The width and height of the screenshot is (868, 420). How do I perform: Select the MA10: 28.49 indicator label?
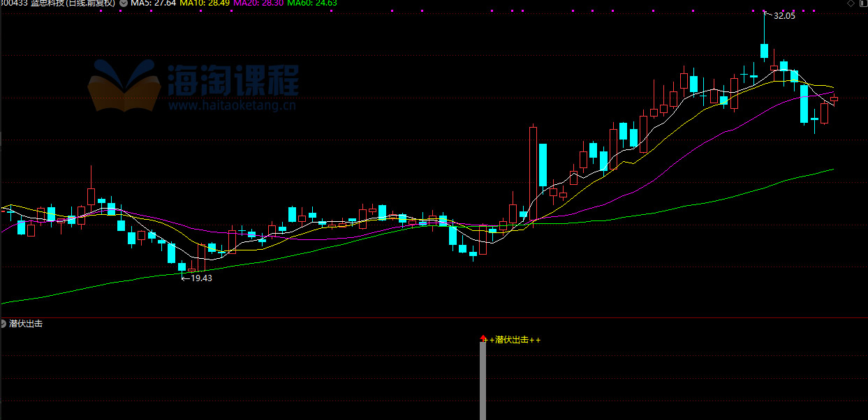(x=205, y=3)
